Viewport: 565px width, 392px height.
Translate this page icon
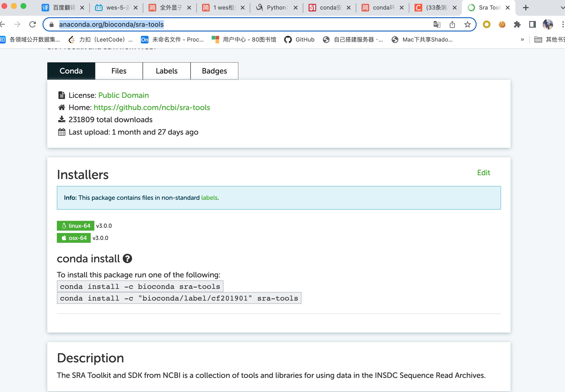tap(437, 24)
